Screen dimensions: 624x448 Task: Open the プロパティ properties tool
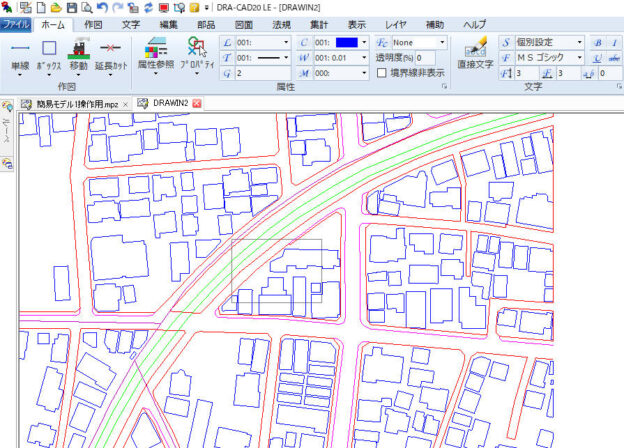click(x=197, y=54)
